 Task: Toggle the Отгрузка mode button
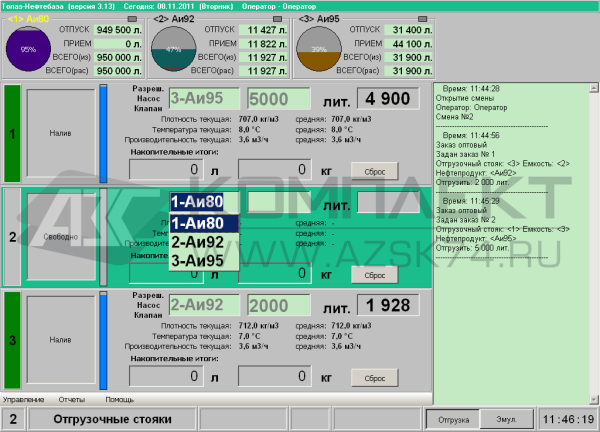455,418
